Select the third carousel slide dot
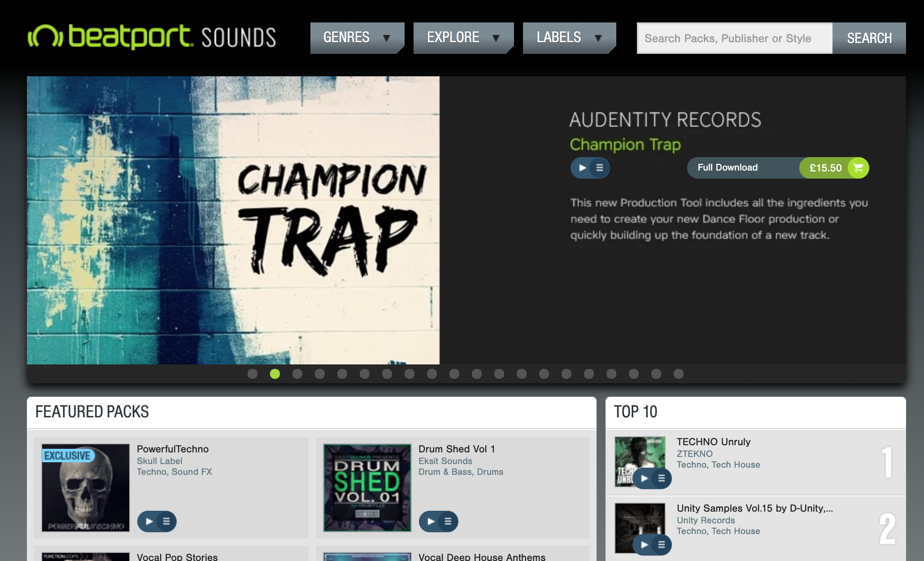924x561 pixels. point(297,374)
